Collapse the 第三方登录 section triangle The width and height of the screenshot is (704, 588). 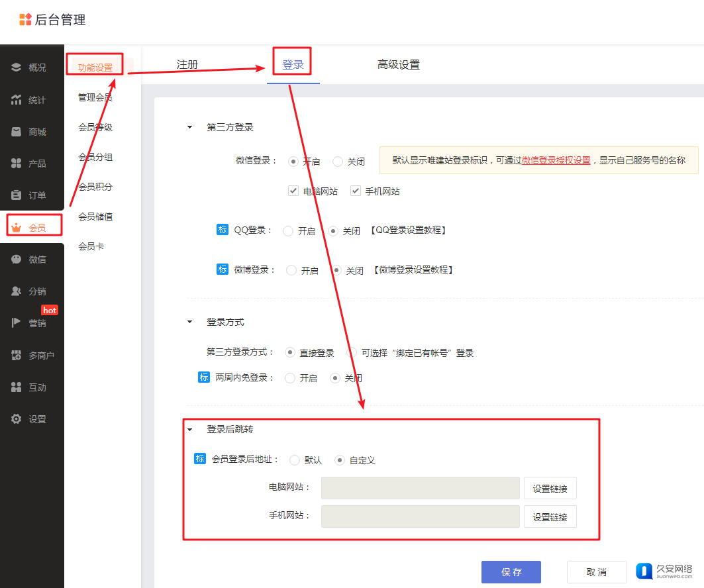[189, 128]
